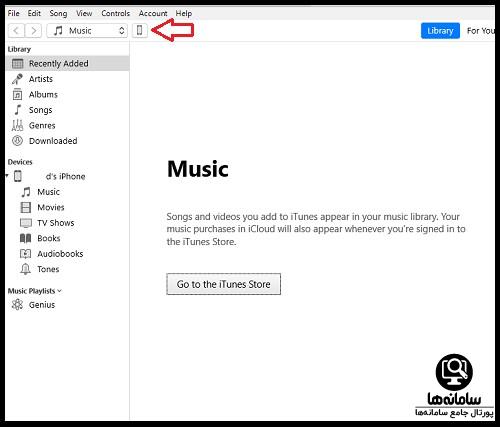This screenshot has width=500, height=427.
Task: Click the TV Shows screen icon
Action: point(26,223)
